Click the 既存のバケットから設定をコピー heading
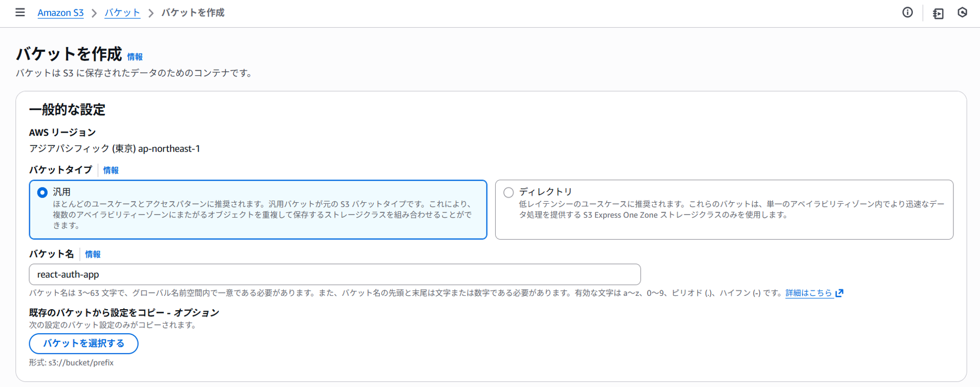 [x=124, y=312]
